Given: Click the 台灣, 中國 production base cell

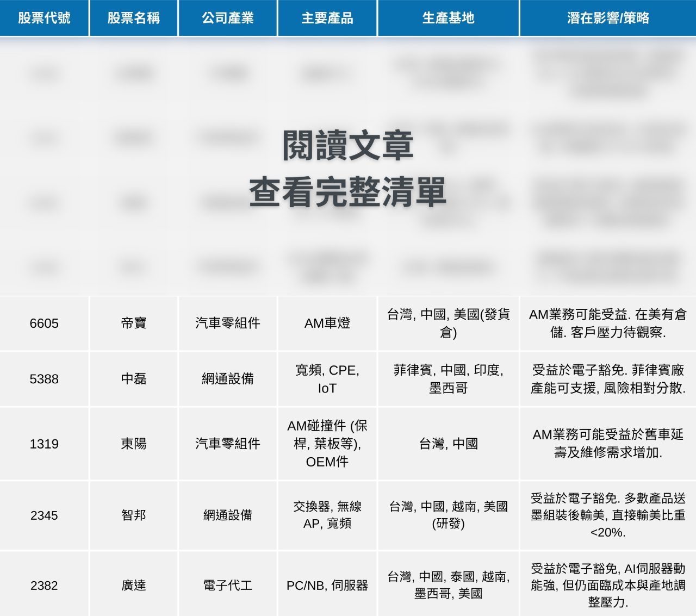Looking at the screenshot, I should [x=449, y=444].
